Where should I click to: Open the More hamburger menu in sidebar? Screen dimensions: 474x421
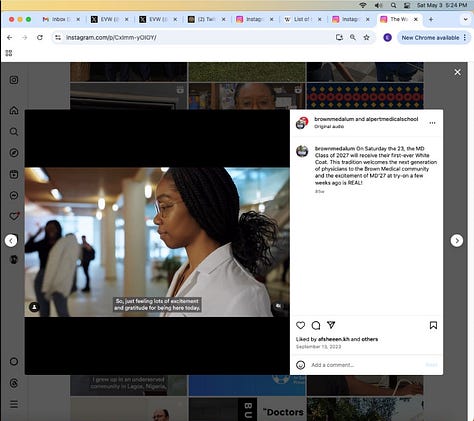14,404
